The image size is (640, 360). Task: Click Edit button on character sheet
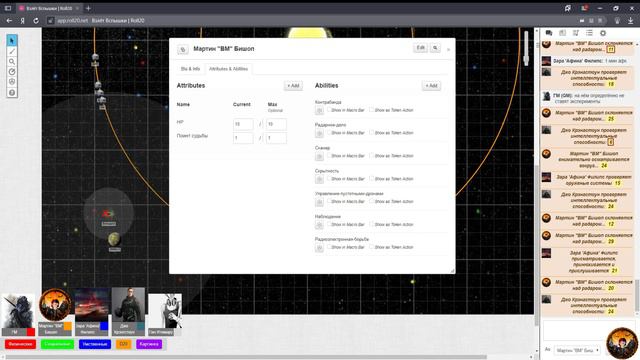[x=421, y=48]
